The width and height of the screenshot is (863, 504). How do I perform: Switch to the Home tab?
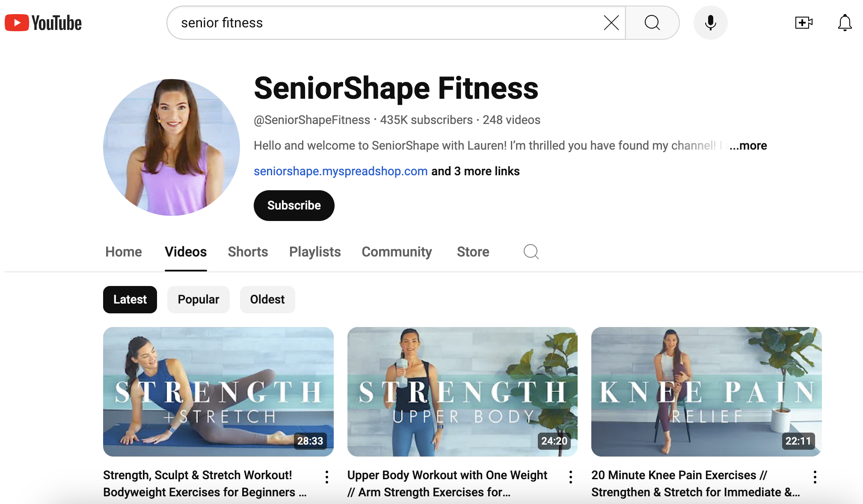point(124,252)
